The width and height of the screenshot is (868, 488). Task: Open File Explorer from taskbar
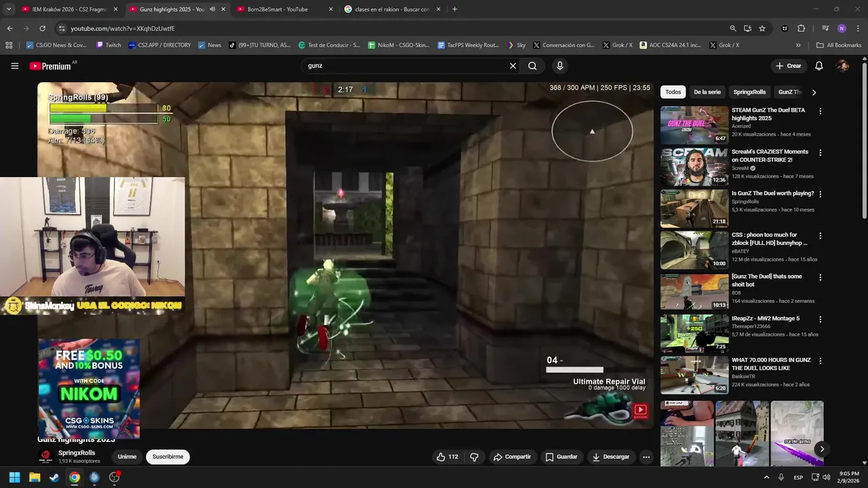[35, 477]
